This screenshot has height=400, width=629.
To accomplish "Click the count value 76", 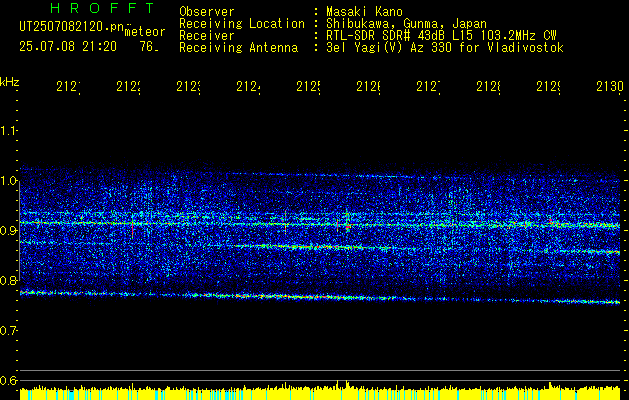I will click(x=149, y=47).
